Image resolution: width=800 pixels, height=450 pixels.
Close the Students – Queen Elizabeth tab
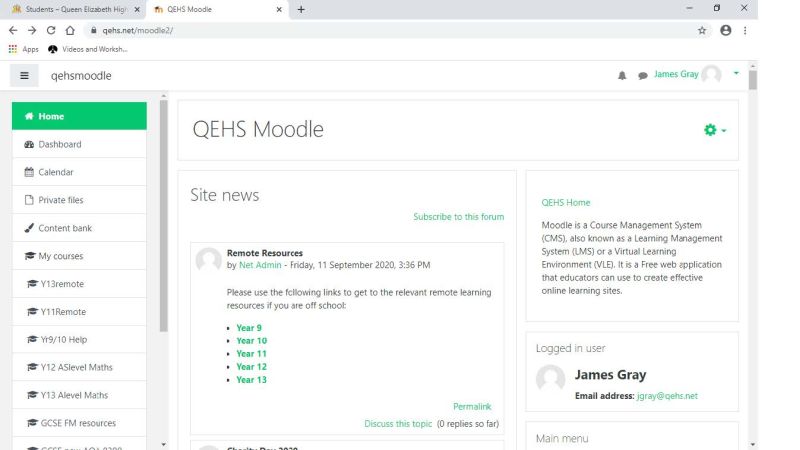(137, 9)
